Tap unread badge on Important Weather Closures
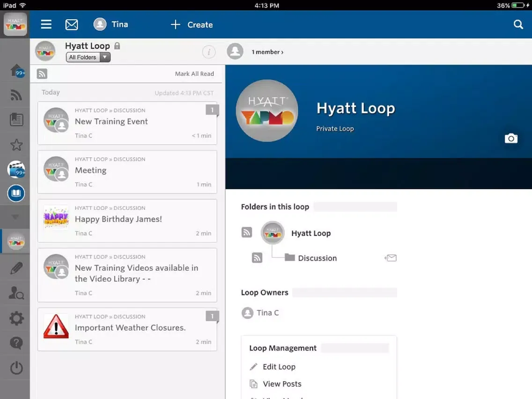 [212, 316]
